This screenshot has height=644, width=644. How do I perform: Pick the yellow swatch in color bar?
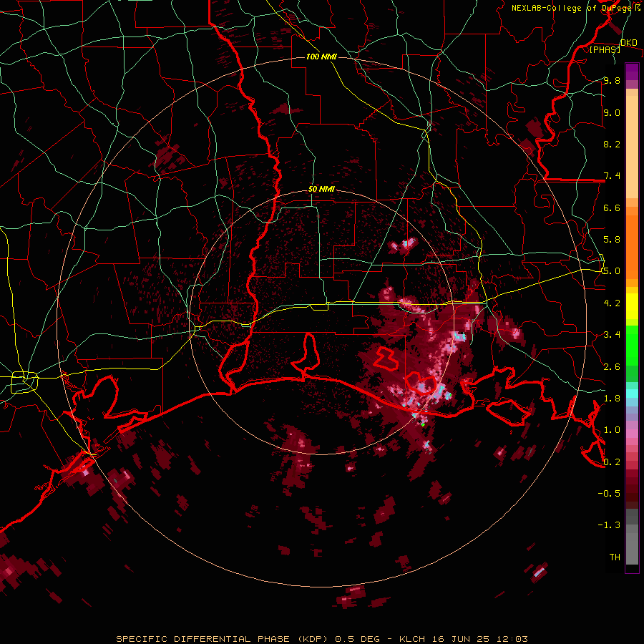632,306
